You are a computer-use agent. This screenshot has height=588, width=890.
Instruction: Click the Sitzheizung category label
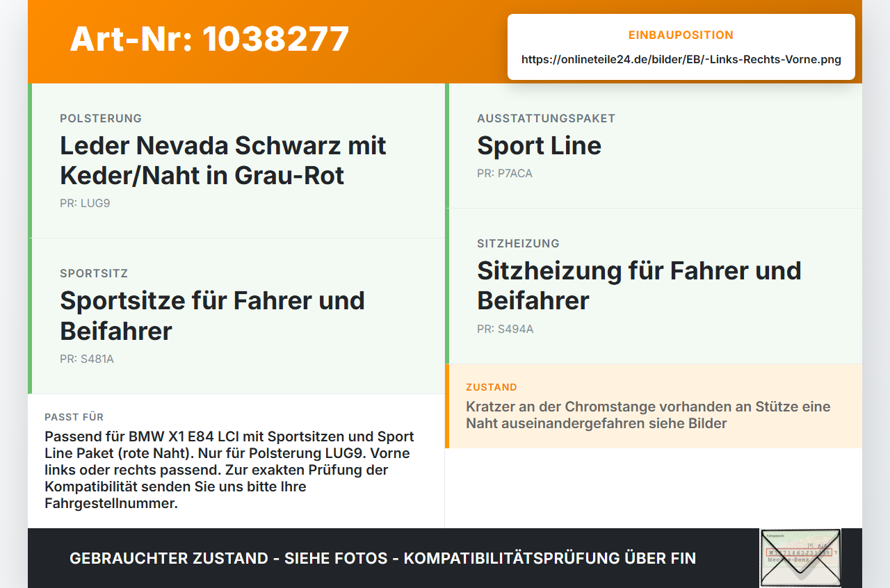(518, 243)
